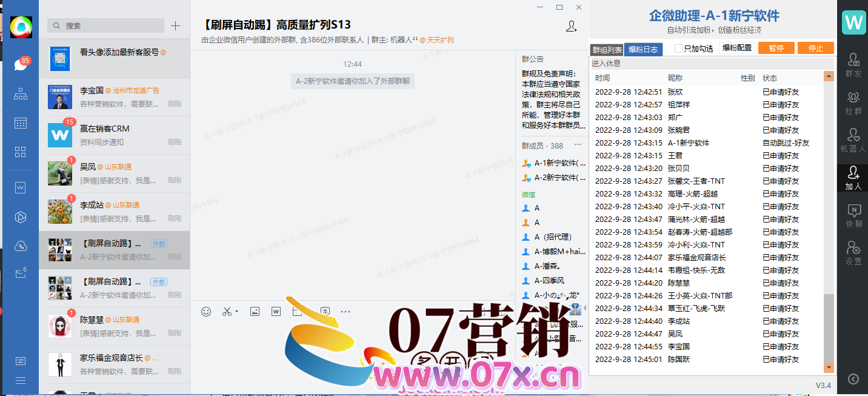Select log row for 张贝贝

(x=707, y=169)
